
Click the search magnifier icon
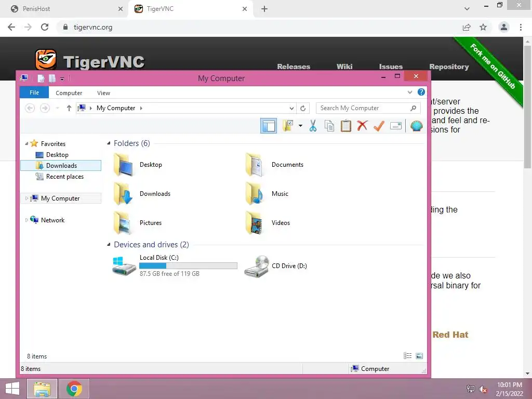(413, 108)
